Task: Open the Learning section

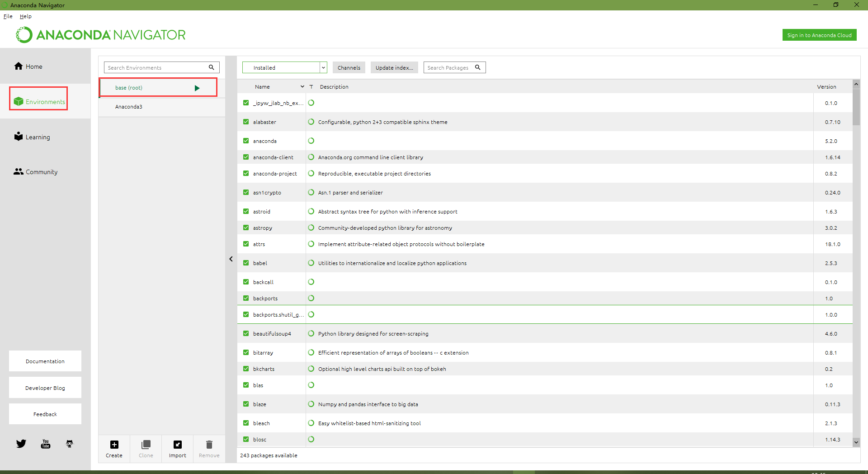Action: pos(32,137)
